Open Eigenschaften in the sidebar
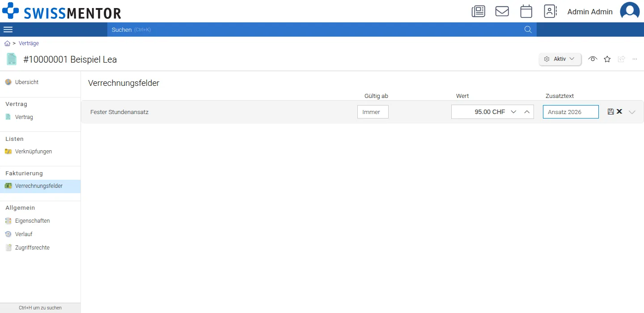 [40, 221]
